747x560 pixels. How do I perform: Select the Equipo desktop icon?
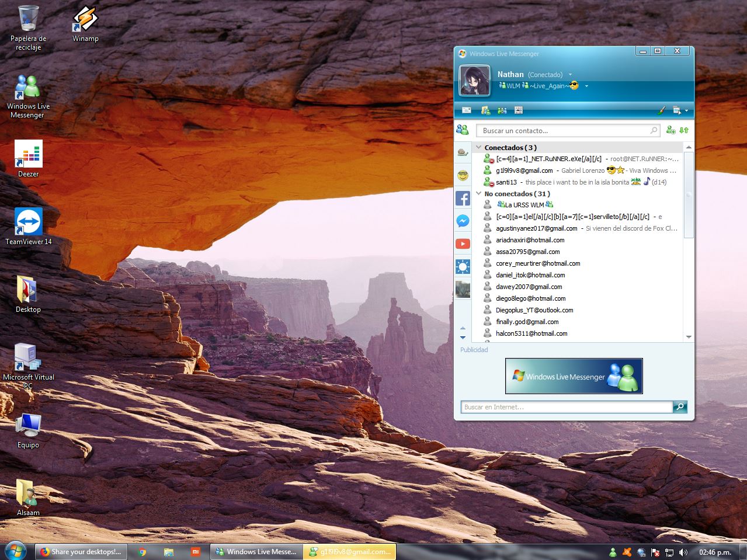pyautogui.click(x=28, y=431)
